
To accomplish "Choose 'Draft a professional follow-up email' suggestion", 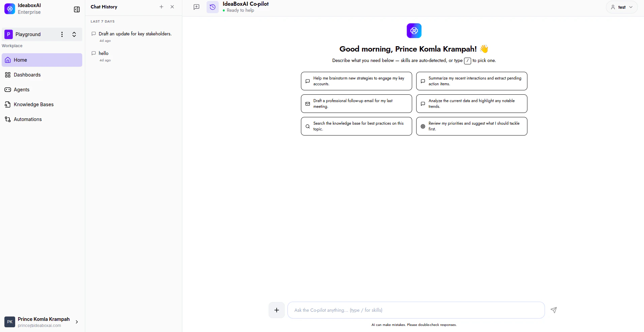I will tap(357, 103).
